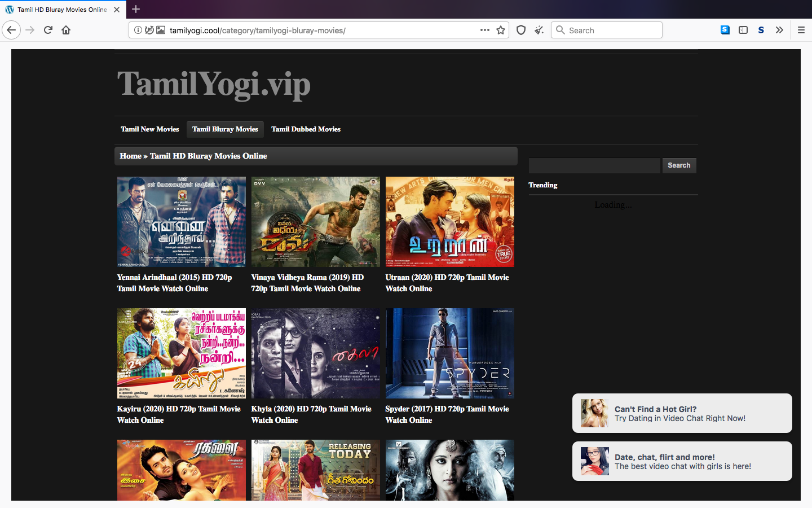Screen dimensions: 812x508
Task: Click the "Can't Find a Hot Girl?" ad
Action: (x=682, y=413)
